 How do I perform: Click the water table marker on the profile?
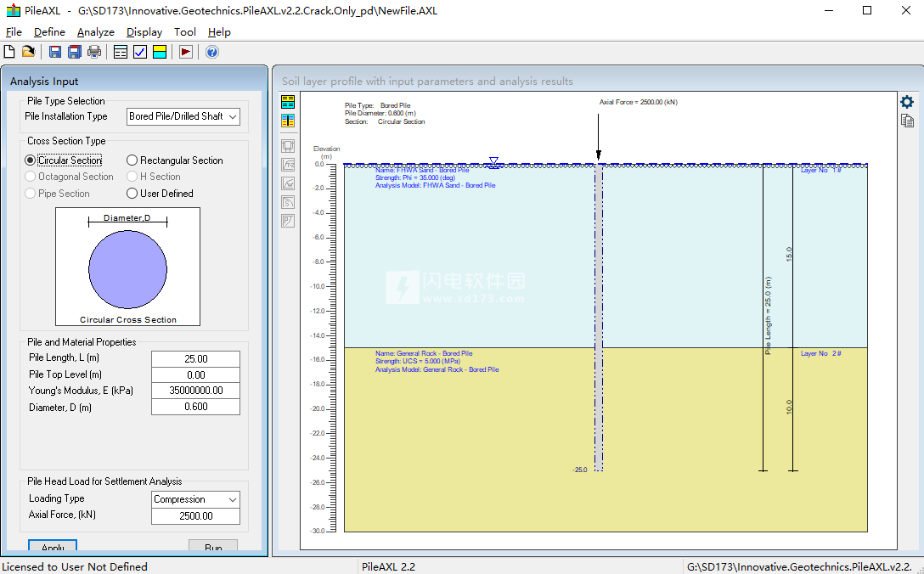pos(493,163)
